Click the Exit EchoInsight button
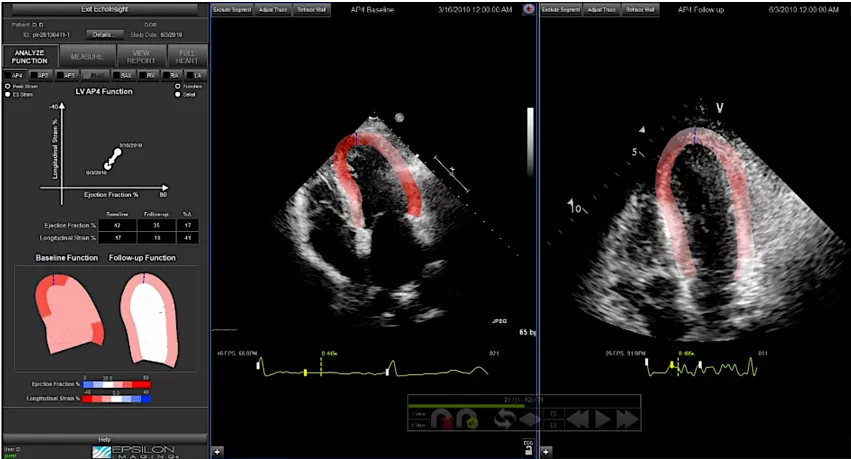This screenshot has height=459, width=851. (x=104, y=8)
